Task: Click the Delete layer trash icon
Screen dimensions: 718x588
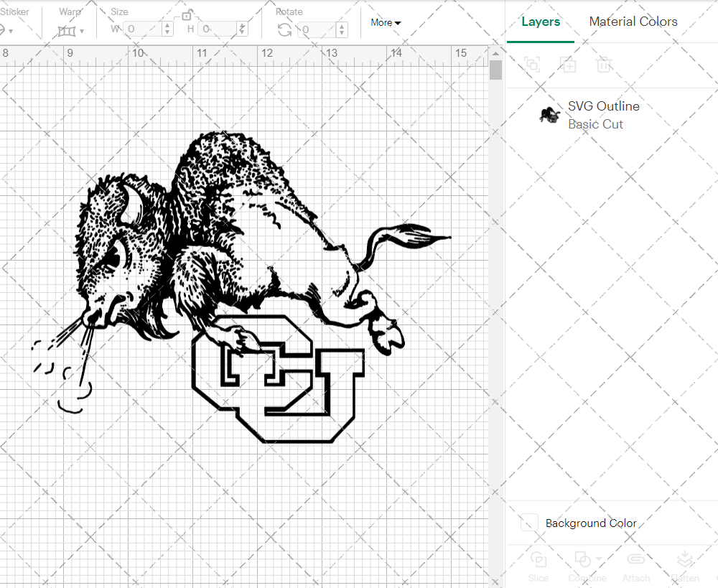Action: coord(604,65)
